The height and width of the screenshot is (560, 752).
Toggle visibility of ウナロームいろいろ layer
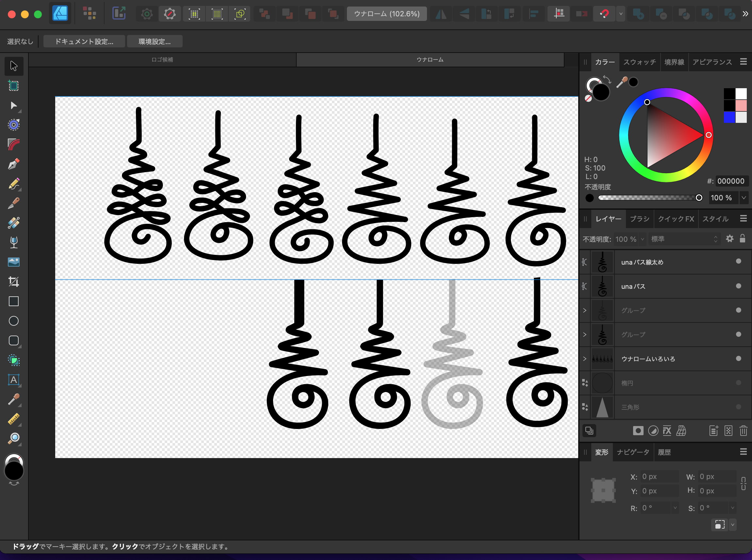tap(739, 358)
